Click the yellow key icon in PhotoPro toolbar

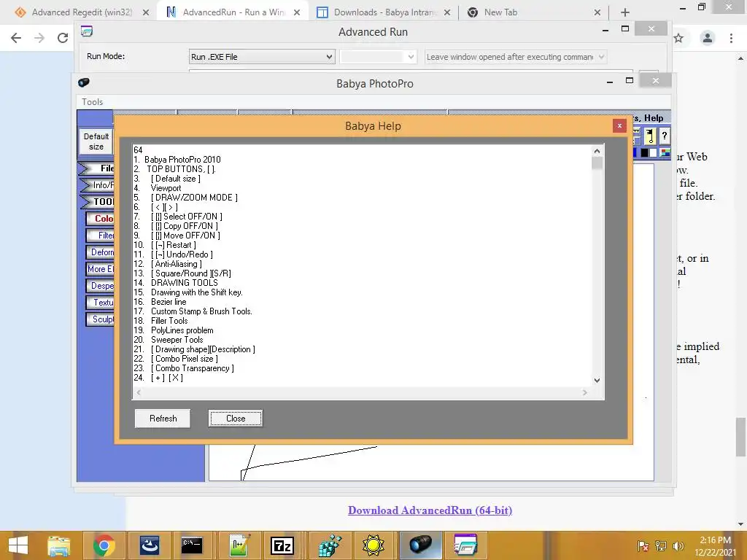click(x=650, y=136)
